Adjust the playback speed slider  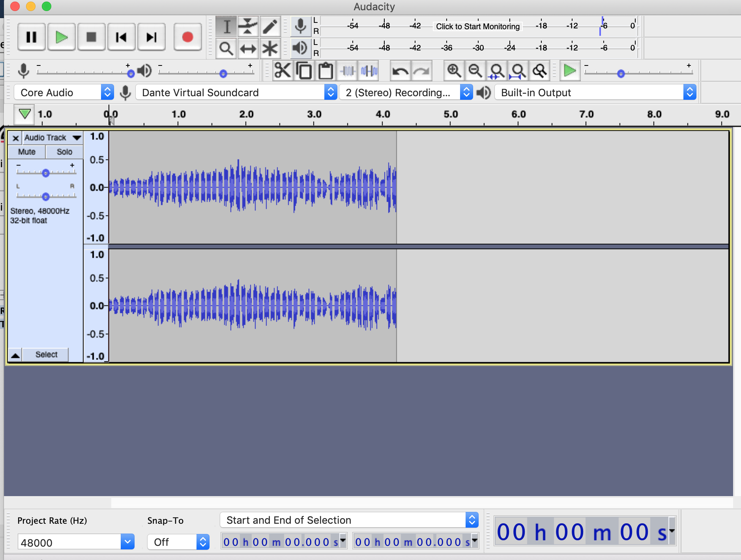tap(621, 73)
